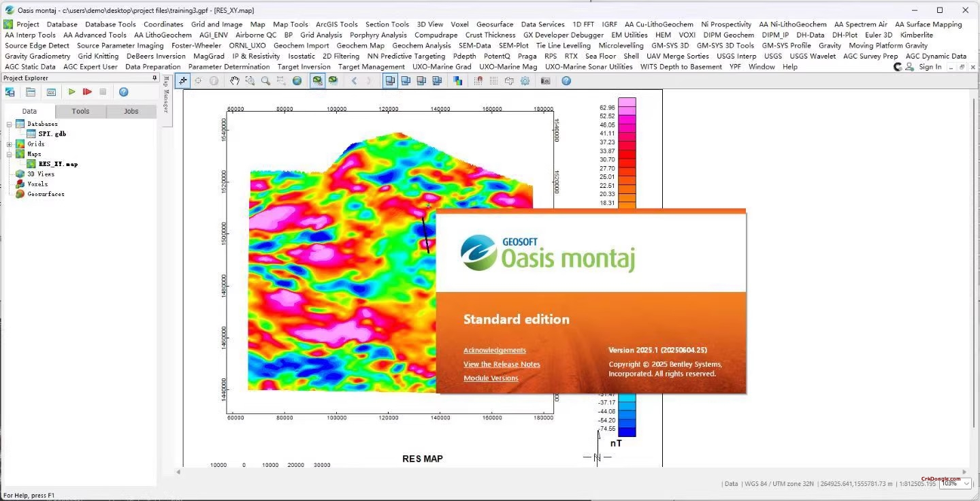Open the color symbol tool icon
The width and height of the screenshot is (980, 501).
(459, 80)
